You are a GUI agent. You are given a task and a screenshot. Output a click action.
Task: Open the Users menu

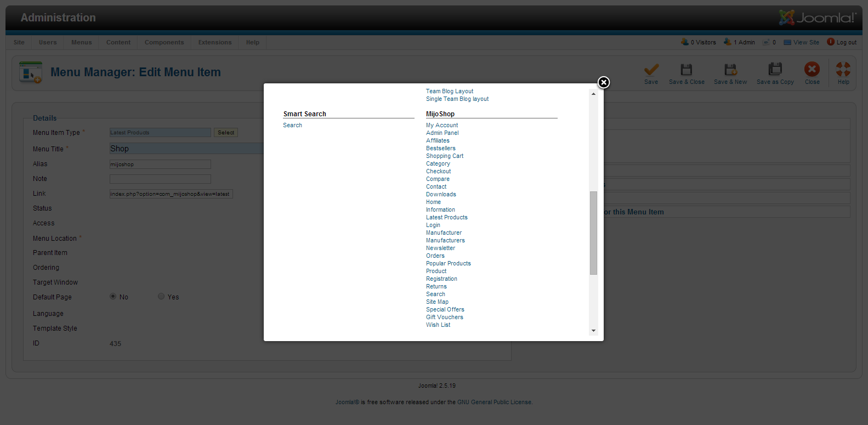click(x=48, y=42)
